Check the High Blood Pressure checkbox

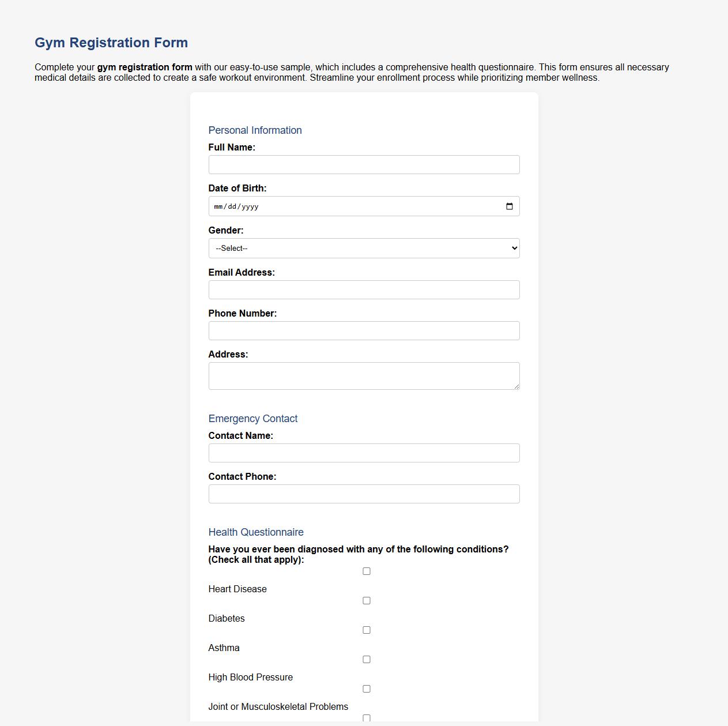(x=366, y=659)
